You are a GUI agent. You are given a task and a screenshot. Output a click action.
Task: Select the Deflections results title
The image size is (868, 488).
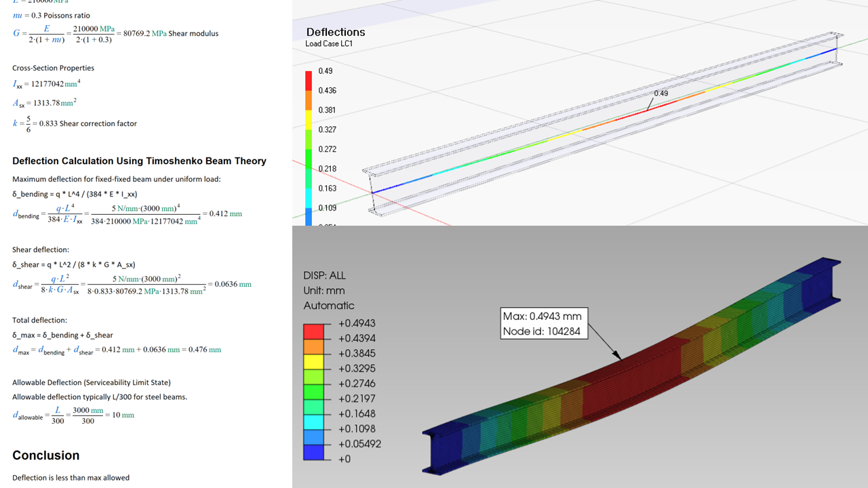pos(335,32)
